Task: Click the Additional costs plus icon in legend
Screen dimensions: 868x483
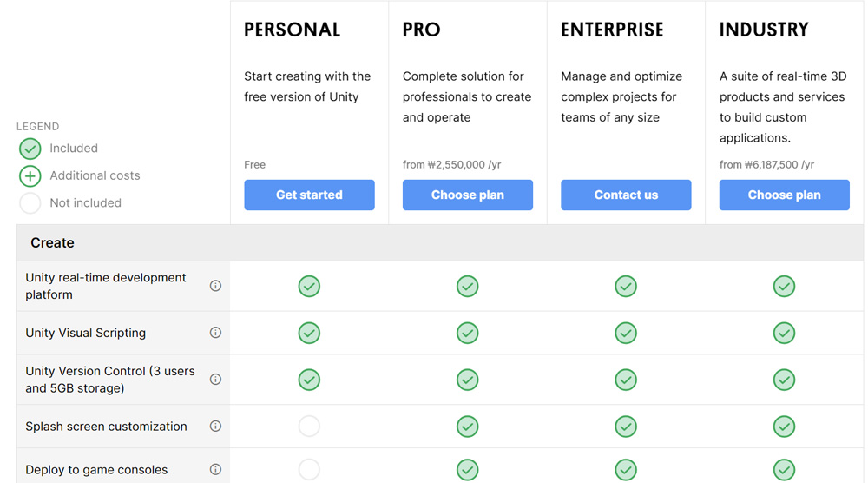Action: (x=30, y=176)
